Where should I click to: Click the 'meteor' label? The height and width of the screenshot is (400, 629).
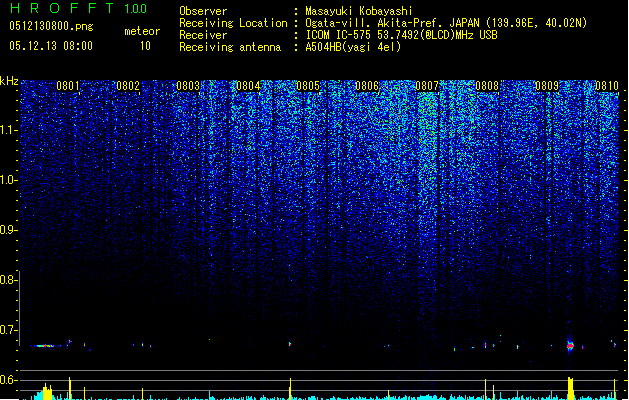pos(142,31)
